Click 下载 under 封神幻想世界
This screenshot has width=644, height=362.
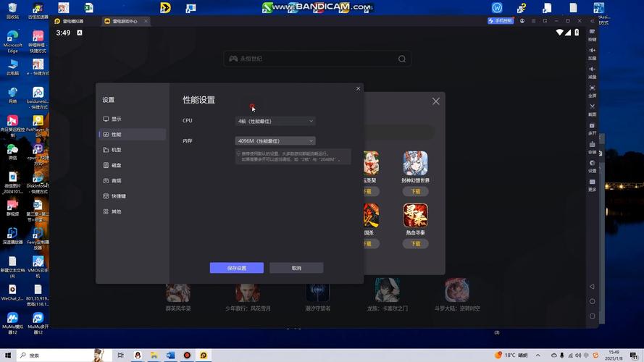[416, 192]
